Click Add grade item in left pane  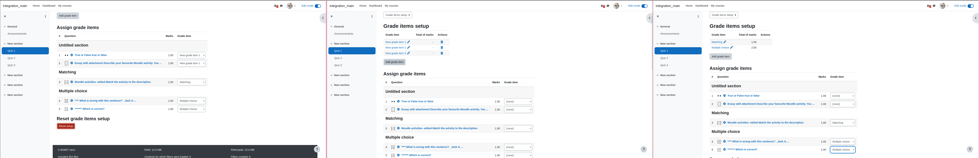coord(68,16)
